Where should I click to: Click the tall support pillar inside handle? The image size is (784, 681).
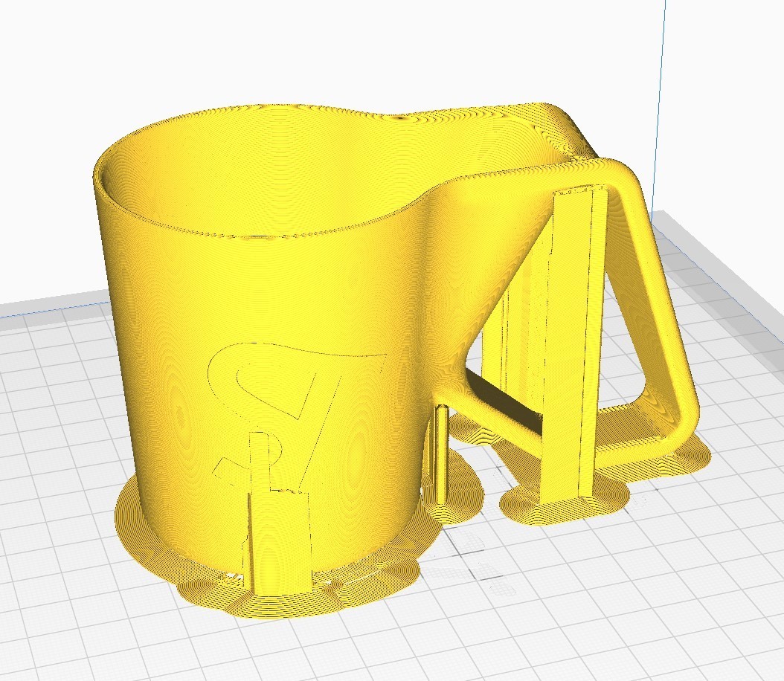pyautogui.click(x=574, y=345)
